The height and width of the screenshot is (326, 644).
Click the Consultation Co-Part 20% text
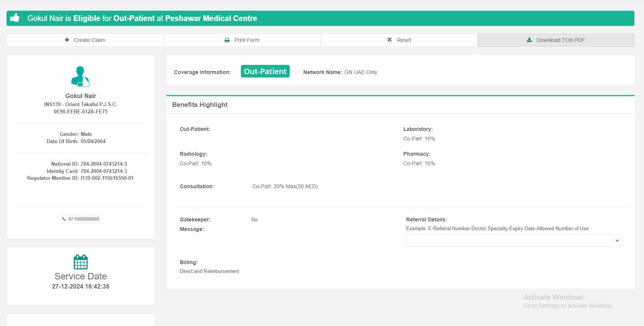coord(285,186)
